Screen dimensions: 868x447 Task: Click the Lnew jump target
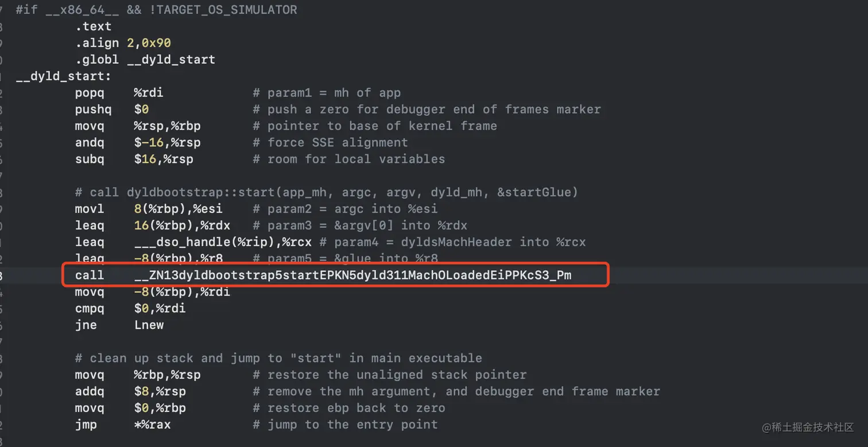tap(149, 325)
